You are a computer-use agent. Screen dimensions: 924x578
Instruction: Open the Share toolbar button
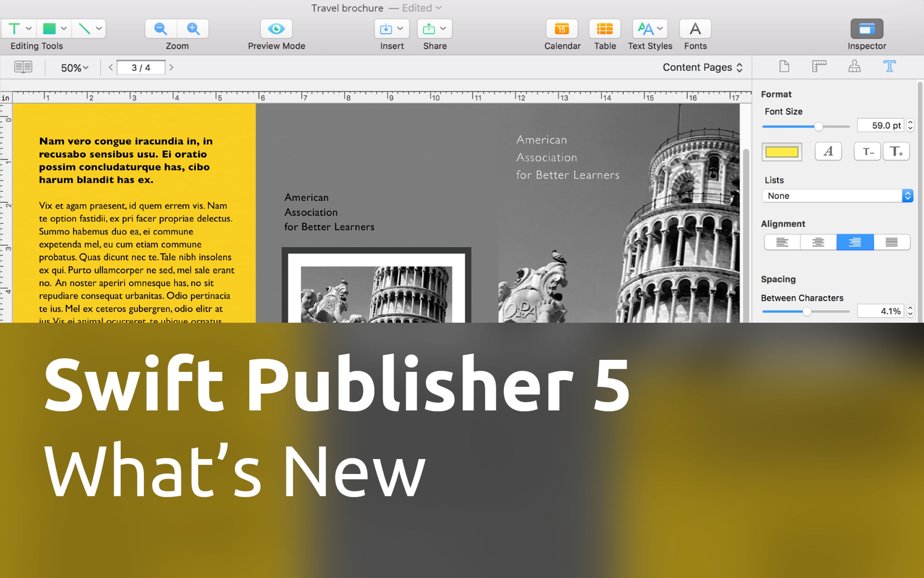click(435, 29)
